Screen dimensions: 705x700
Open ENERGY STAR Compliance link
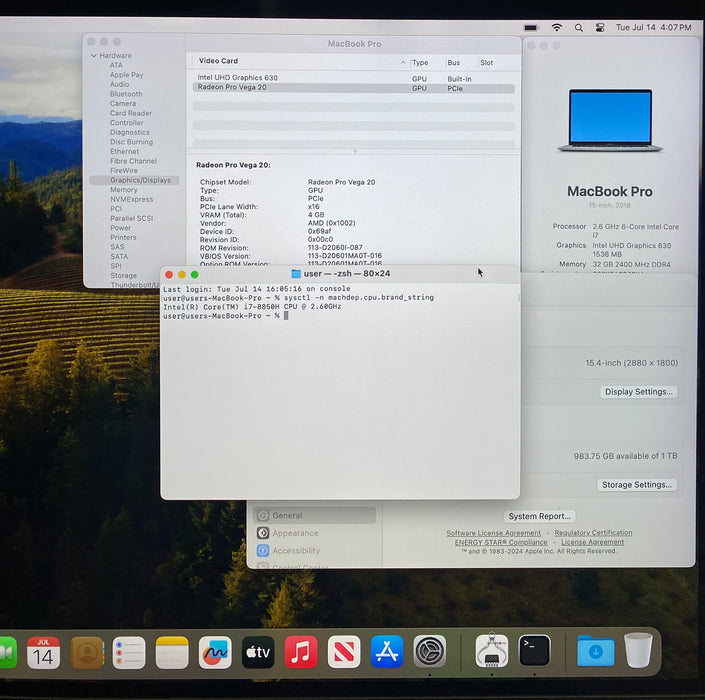point(501,542)
